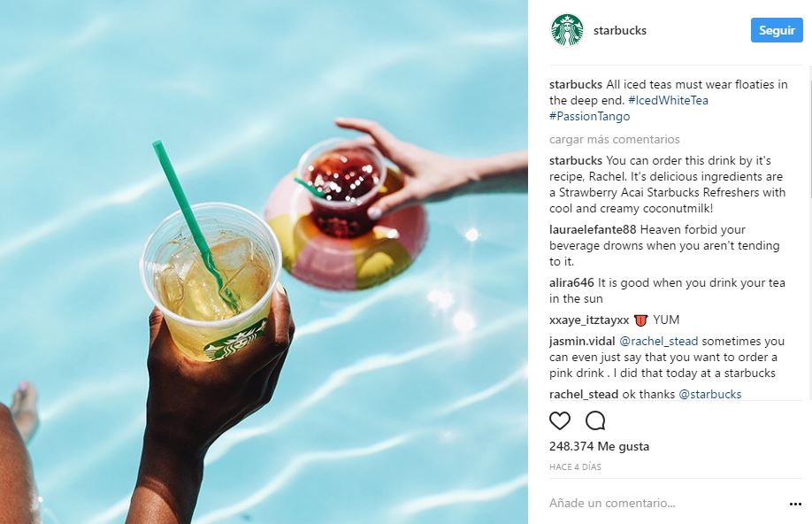Click the Seguir follow button
The height and width of the screenshot is (524, 812).
click(777, 30)
